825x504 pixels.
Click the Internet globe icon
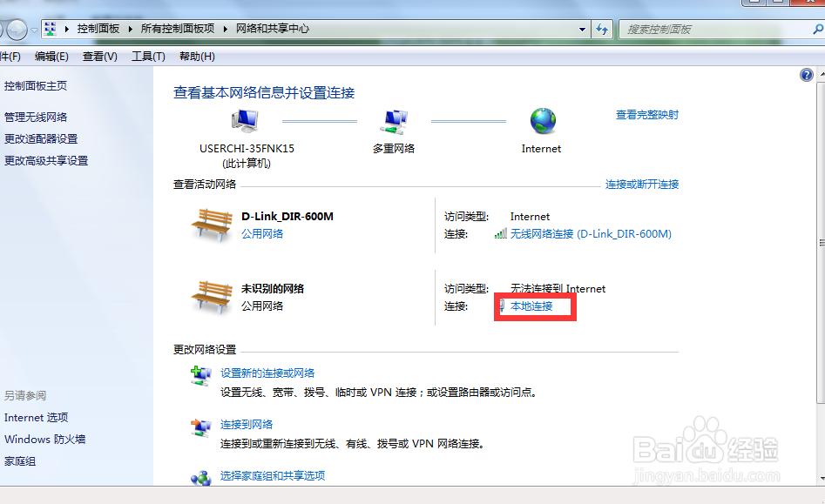click(x=541, y=122)
